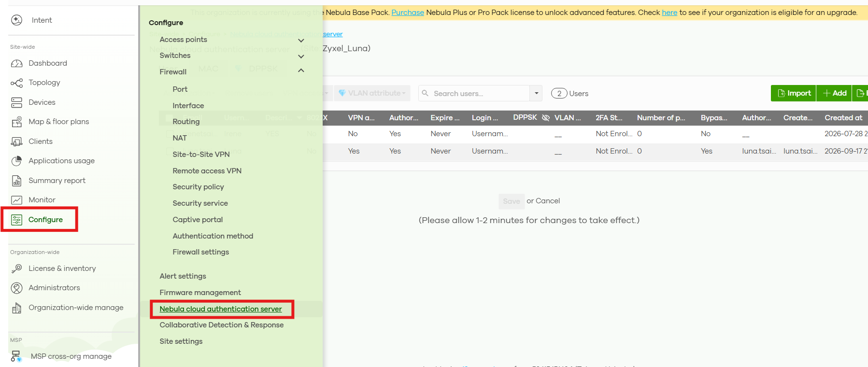Collapse the Firewall submenu chevron

301,71
